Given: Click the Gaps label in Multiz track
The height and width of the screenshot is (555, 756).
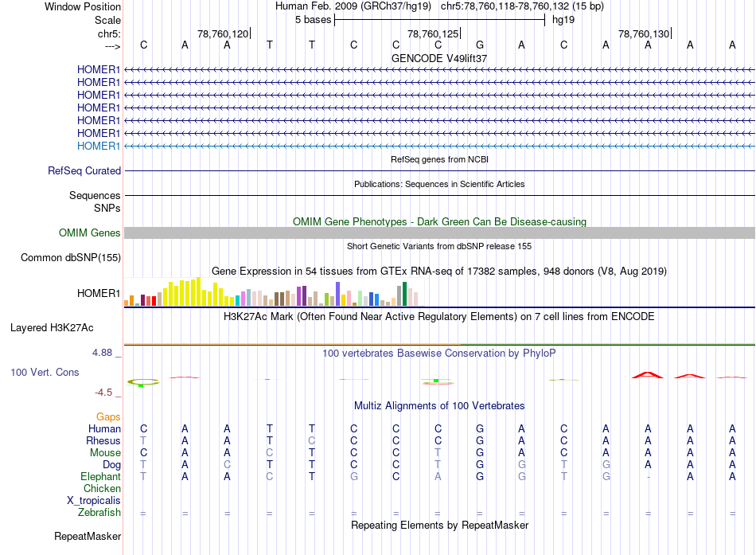Looking at the screenshot, I should coord(108,416).
